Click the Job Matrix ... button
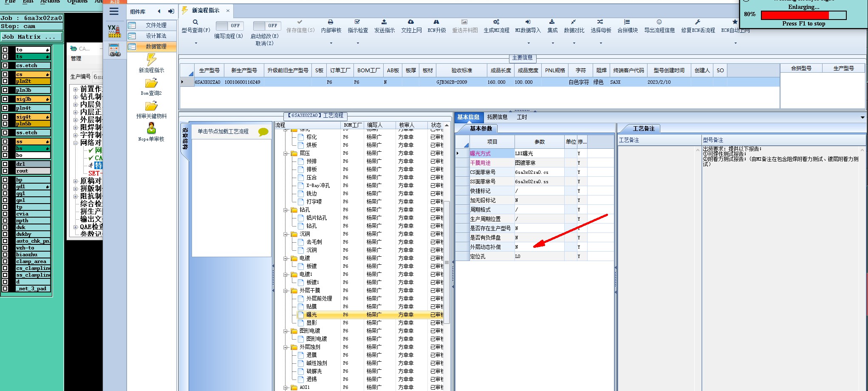This screenshot has height=391, width=868. click(31, 37)
